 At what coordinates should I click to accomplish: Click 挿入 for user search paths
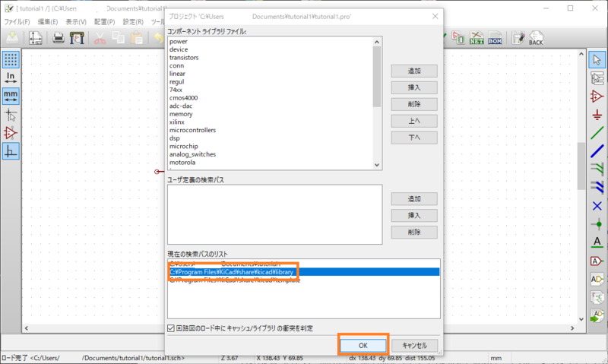(414, 216)
